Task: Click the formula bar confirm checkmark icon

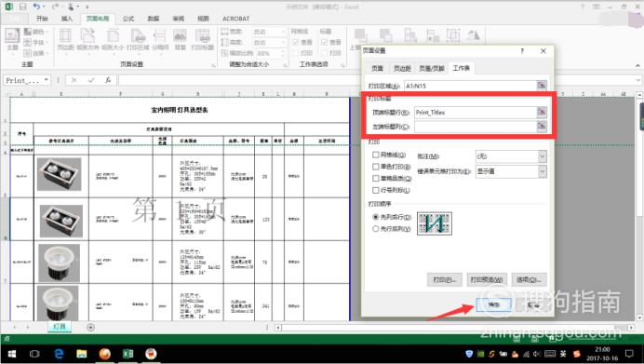Action: (x=91, y=80)
